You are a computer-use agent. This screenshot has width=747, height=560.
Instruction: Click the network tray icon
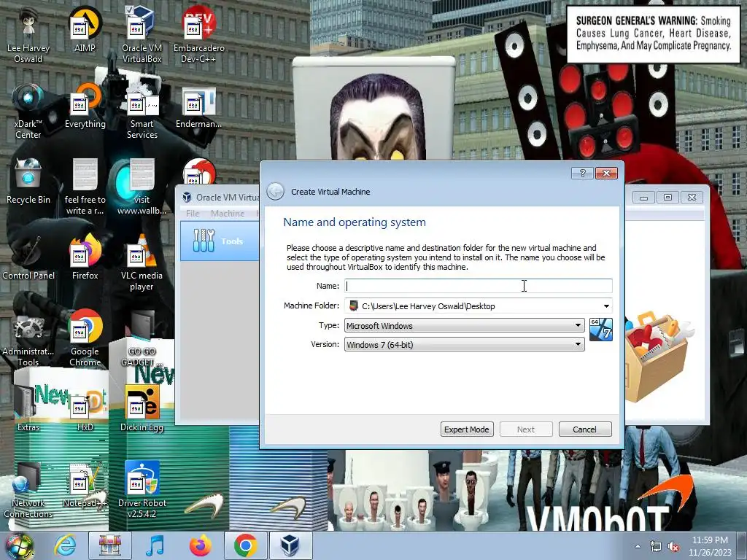coord(656,546)
